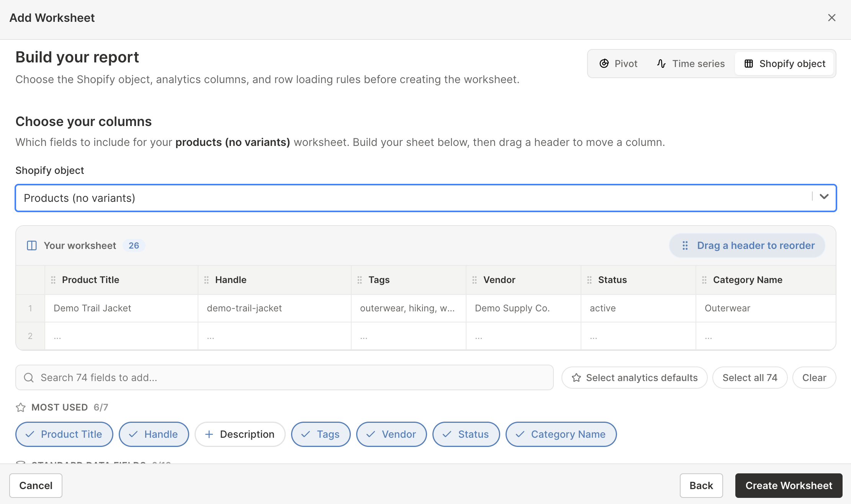851x504 pixels.
Task: Go Back to the previous step
Action: 701,486
